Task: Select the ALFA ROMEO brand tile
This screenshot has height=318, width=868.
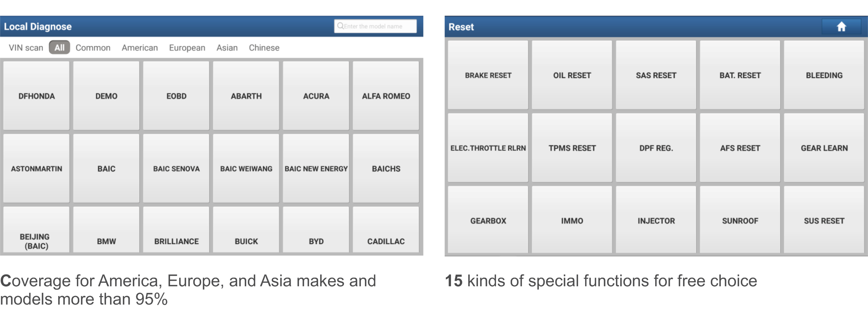Action: (386, 95)
